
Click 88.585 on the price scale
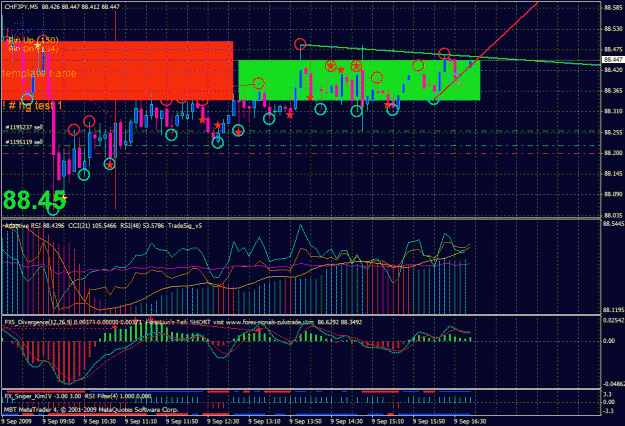tap(613, 8)
